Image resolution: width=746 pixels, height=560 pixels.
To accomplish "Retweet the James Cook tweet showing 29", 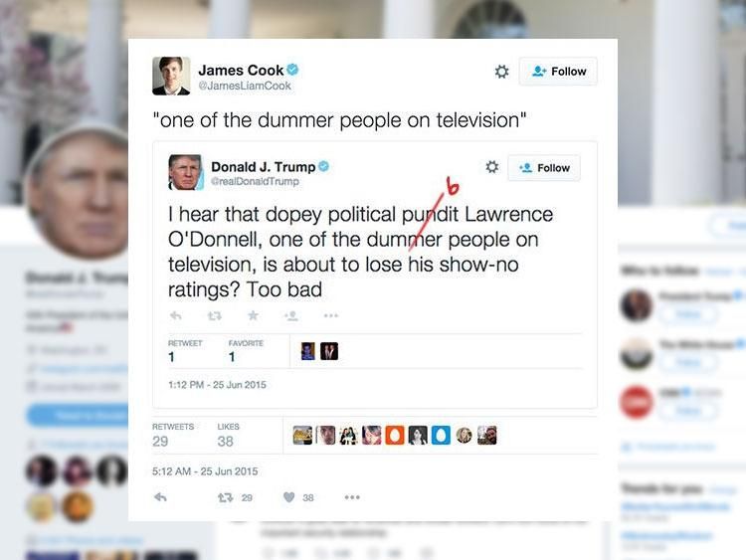I will click(x=225, y=497).
